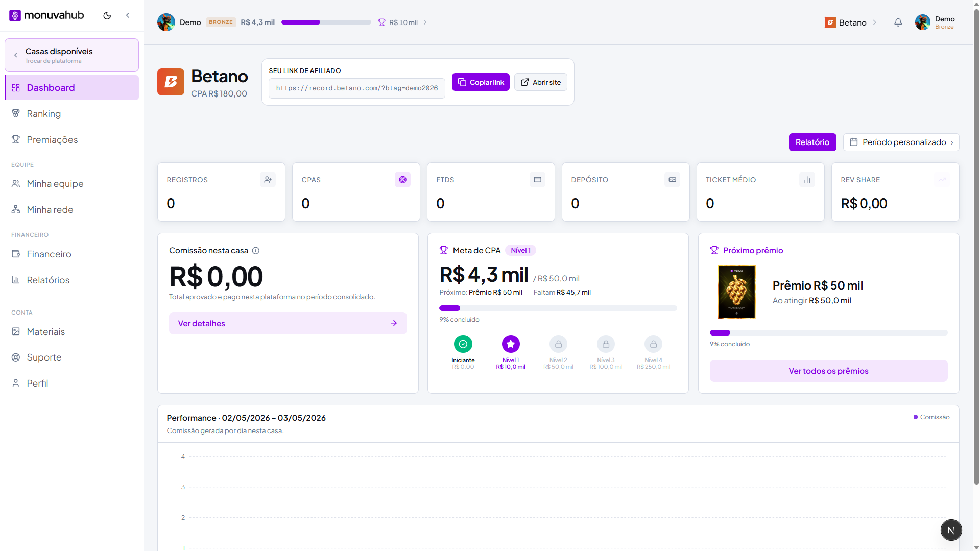980x551 pixels.
Task: Open Financeiro page
Action: (x=71, y=254)
